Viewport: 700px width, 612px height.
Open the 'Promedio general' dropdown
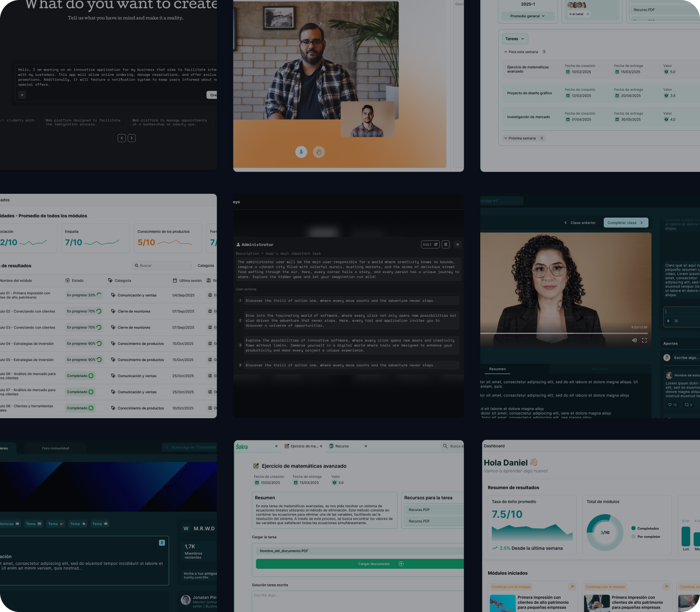[527, 16]
